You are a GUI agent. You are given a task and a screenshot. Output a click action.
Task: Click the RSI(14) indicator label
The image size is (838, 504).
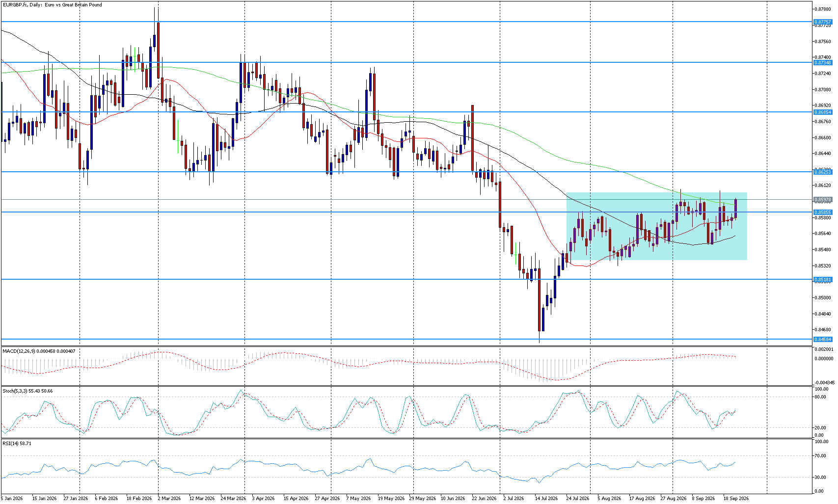coord(17,443)
